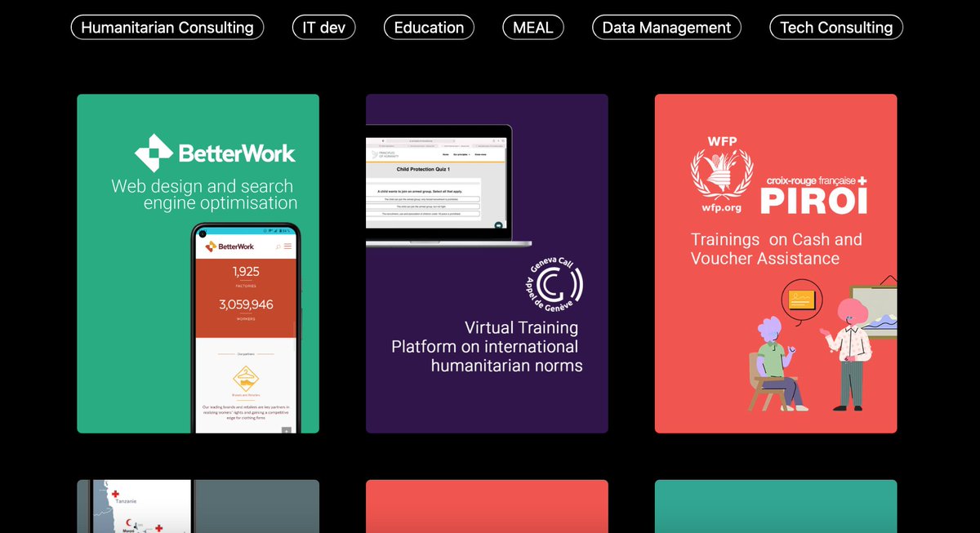This screenshot has width=980, height=533.
Task: Click the croix-rouge française PIROI logo
Action: point(813,193)
